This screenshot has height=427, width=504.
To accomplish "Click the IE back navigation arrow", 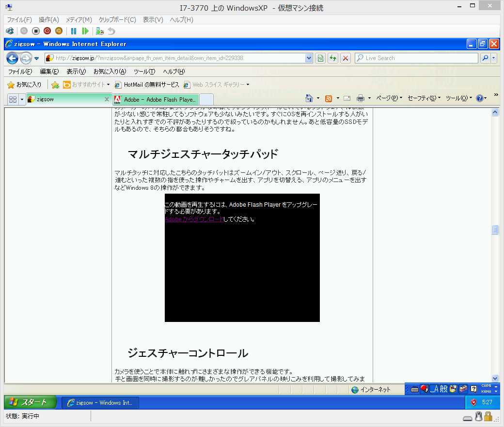I will pyautogui.click(x=12, y=58).
